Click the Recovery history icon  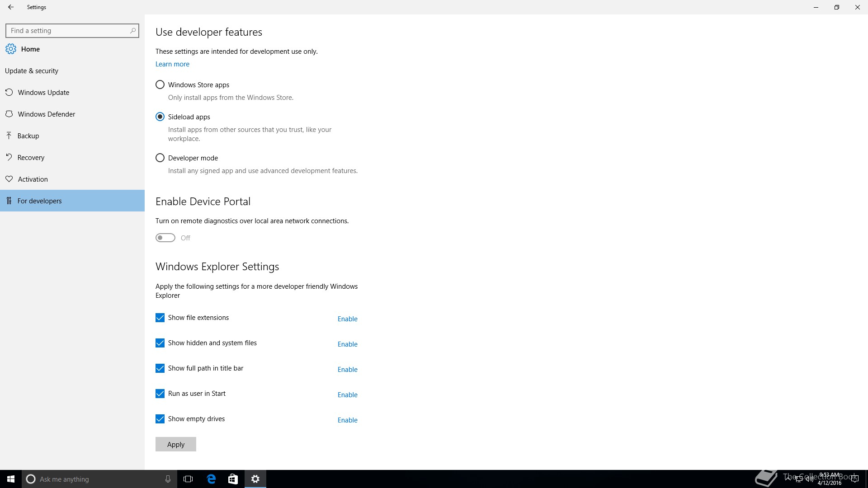click(9, 157)
